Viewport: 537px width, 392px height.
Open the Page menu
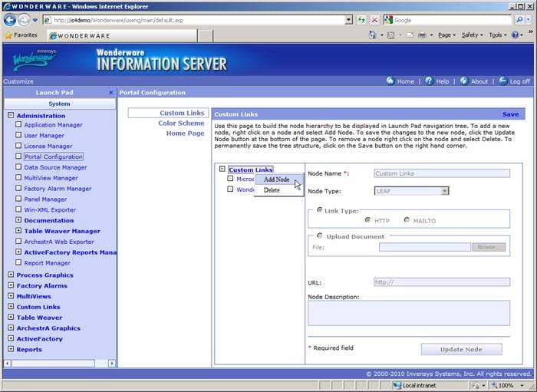point(447,35)
